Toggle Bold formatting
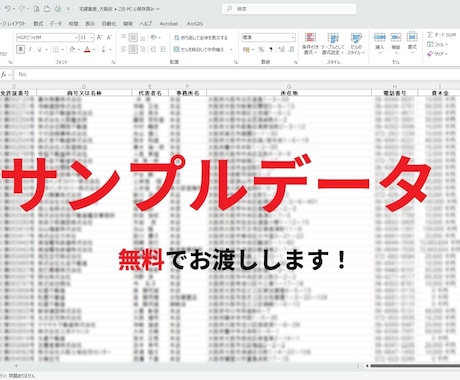 point(21,49)
